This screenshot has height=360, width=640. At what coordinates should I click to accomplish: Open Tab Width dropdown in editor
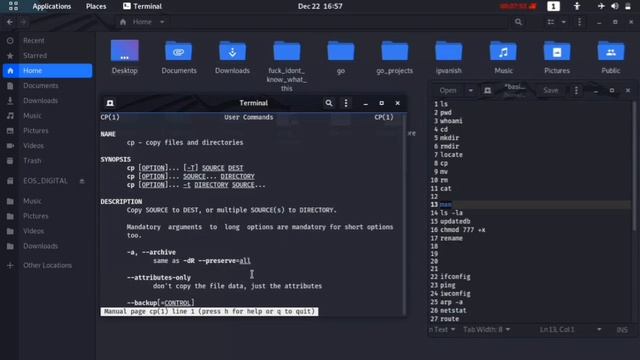[487, 329]
